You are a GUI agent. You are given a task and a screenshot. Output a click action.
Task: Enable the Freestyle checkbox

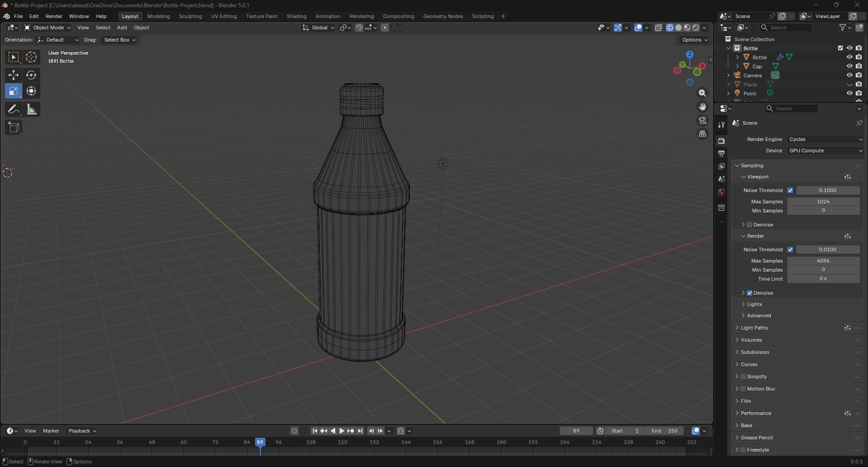(x=743, y=450)
